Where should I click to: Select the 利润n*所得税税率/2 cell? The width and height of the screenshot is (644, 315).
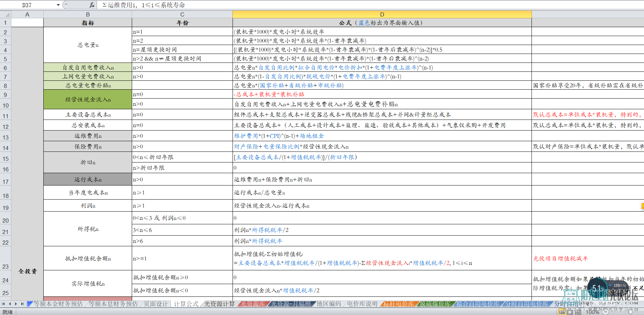382,229
